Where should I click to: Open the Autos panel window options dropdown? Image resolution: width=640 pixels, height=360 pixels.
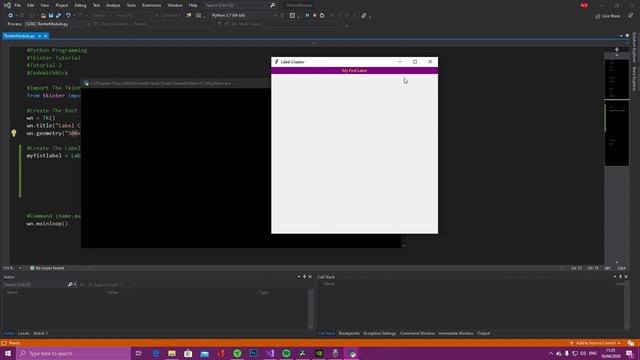[299, 277]
